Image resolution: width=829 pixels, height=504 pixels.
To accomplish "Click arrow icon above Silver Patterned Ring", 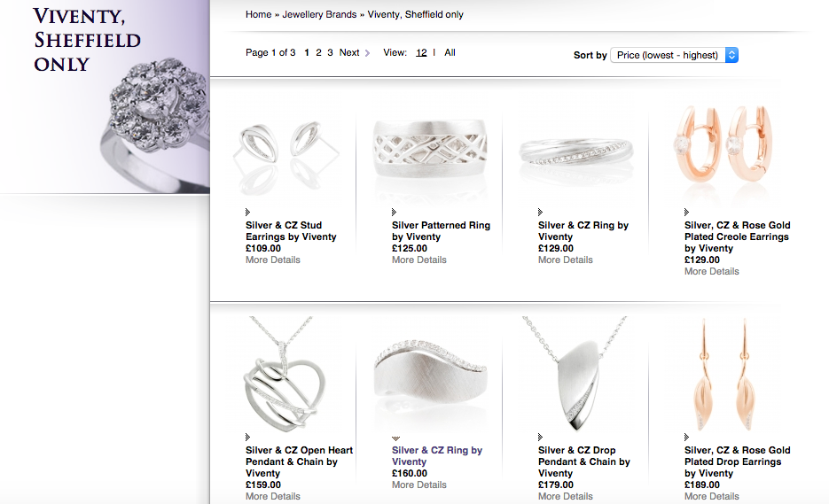I will tap(394, 213).
